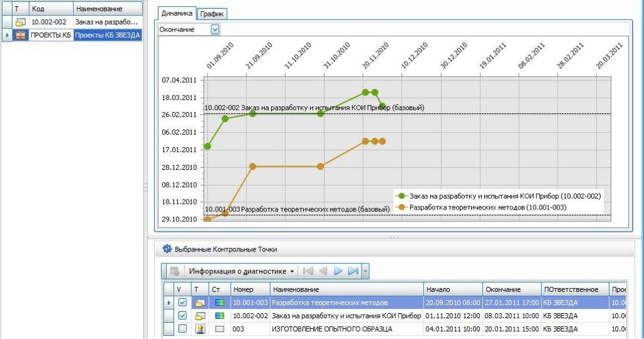Click folder icon of 10.002-002 in left list

click(x=21, y=22)
